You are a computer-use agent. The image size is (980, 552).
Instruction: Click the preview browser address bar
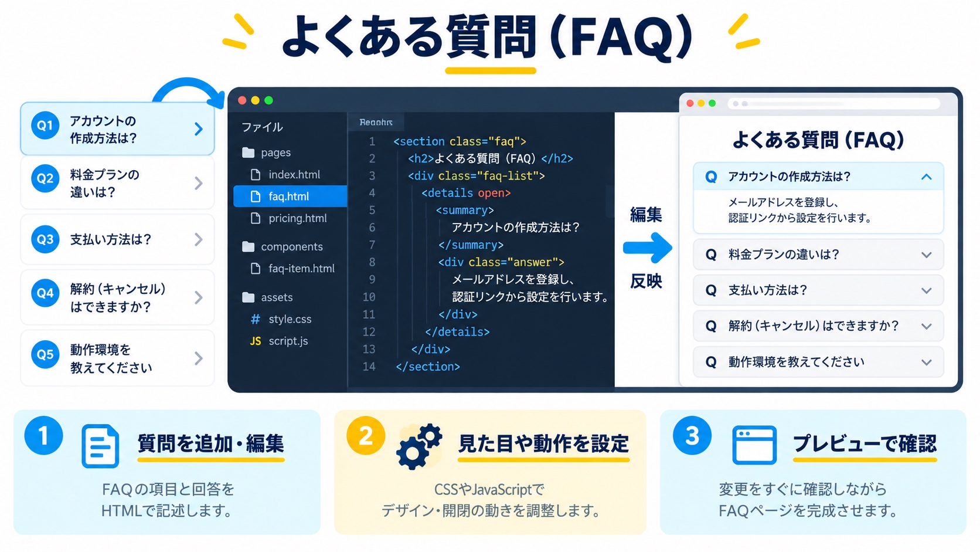(833, 104)
